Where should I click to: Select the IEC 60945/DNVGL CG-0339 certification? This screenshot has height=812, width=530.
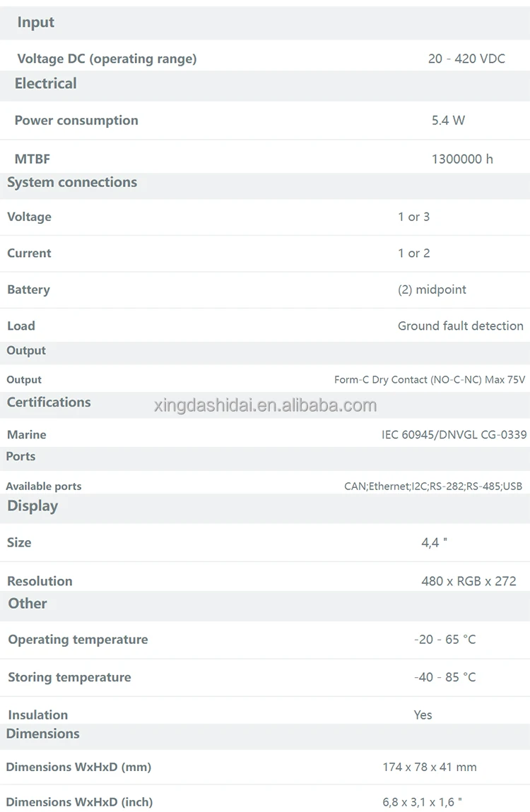coord(454,434)
